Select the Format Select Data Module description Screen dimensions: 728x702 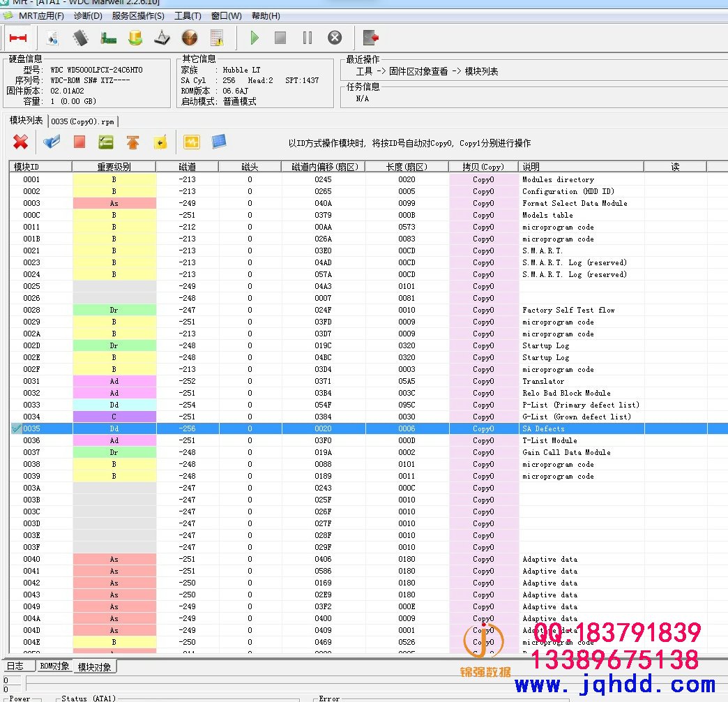coord(575,203)
